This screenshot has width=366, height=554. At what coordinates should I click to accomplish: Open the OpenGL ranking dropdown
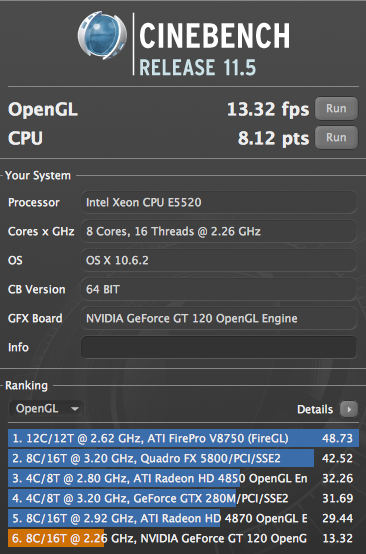point(46,409)
